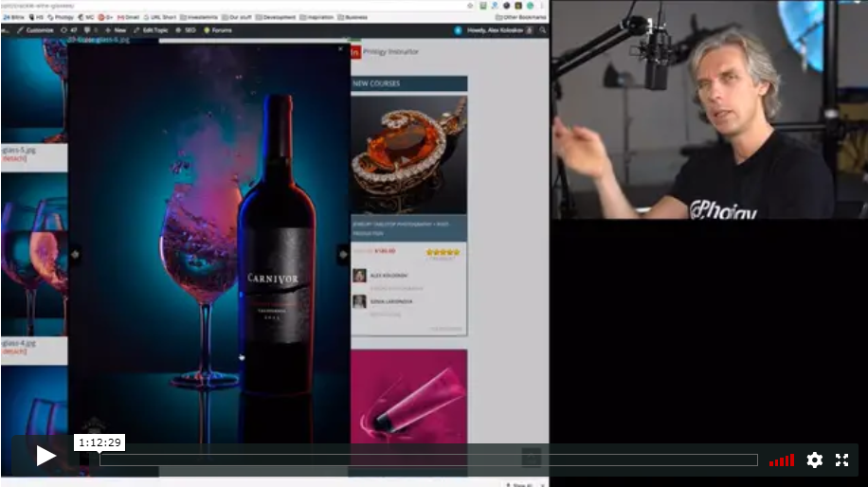Expand the Inspiration bookmark folder
Image resolution: width=868 pixels, height=487 pixels.
[x=316, y=17]
